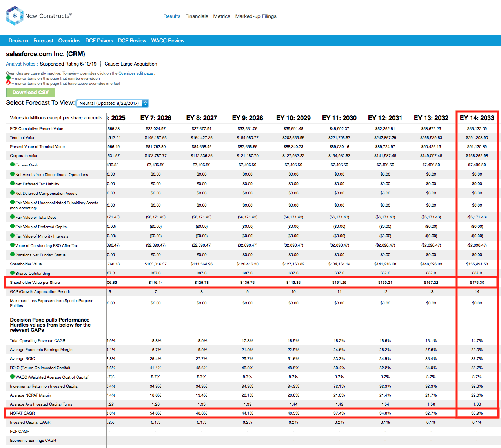501x448 pixels.
Task: Click the '$155,491.58' shareholder value cell
Action: tap(477, 264)
